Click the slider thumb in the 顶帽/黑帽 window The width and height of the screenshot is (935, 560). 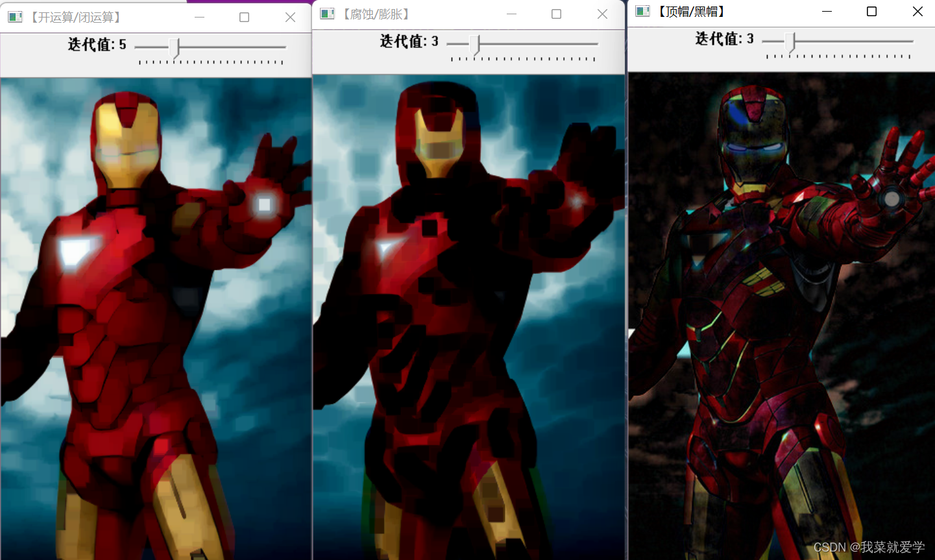790,42
